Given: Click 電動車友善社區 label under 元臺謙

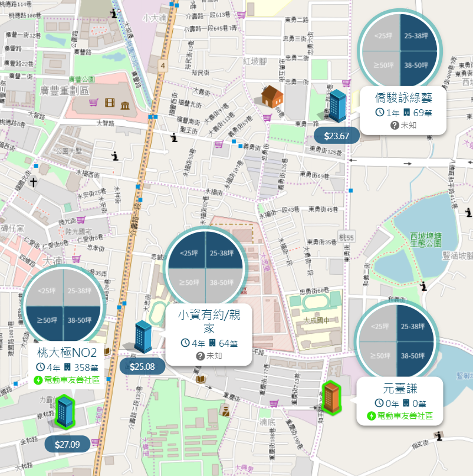Looking at the screenshot, I should (x=405, y=416).
